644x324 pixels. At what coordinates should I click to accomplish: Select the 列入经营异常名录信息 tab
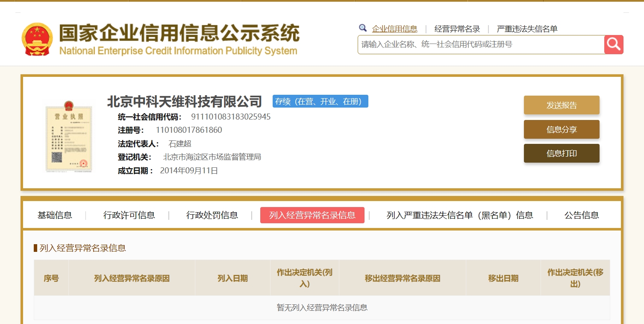312,215
